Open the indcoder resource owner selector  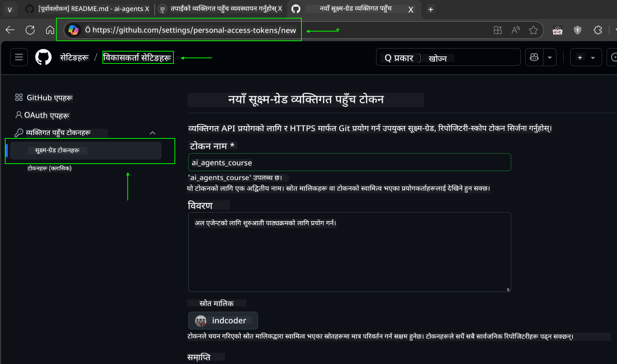(x=223, y=321)
